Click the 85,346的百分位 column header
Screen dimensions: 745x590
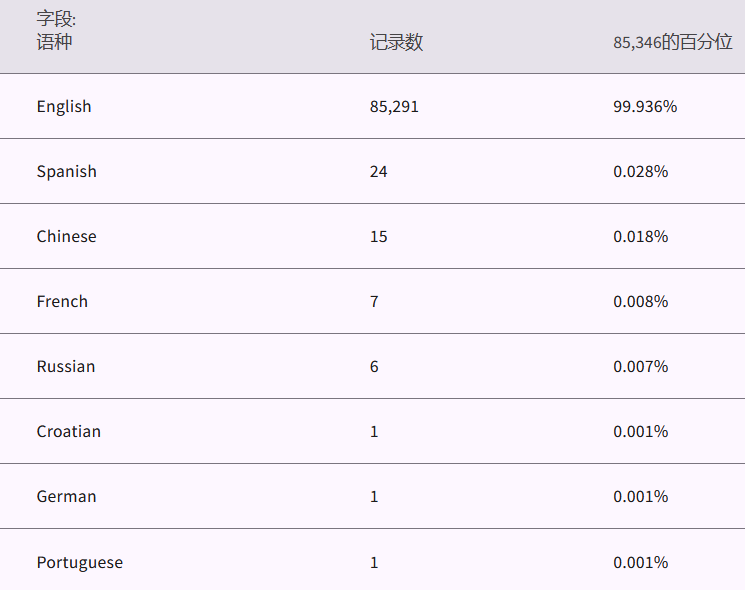pyautogui.click(x=672, y=42)
